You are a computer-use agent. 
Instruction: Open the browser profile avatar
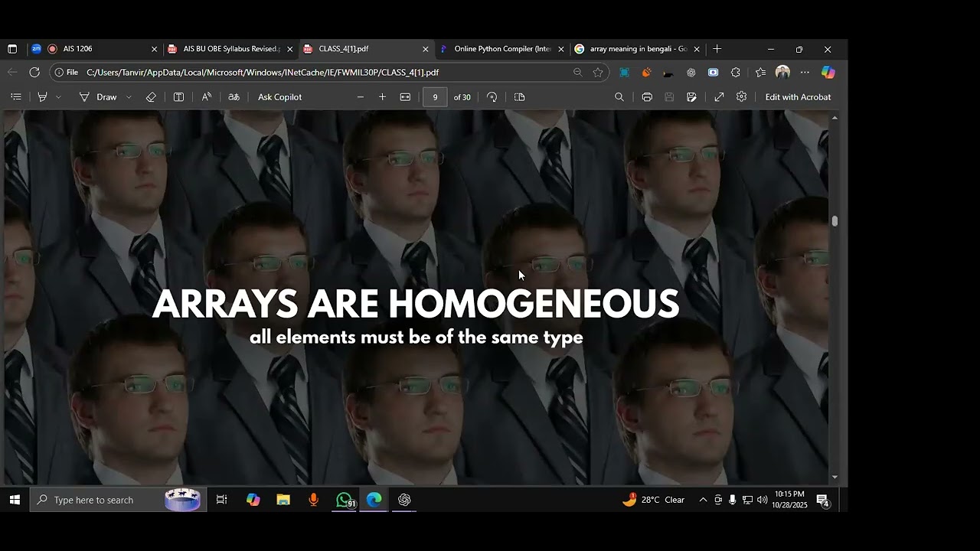(x=782, y=72)
